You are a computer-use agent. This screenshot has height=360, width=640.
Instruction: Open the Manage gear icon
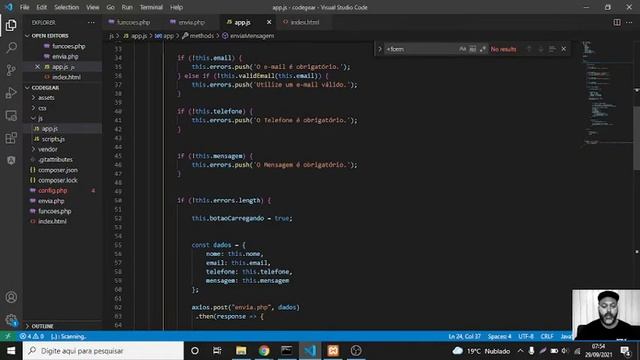11,320
